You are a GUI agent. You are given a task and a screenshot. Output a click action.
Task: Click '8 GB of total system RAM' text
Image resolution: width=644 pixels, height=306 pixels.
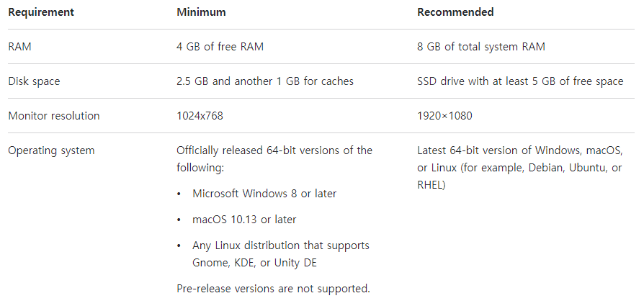481,47
